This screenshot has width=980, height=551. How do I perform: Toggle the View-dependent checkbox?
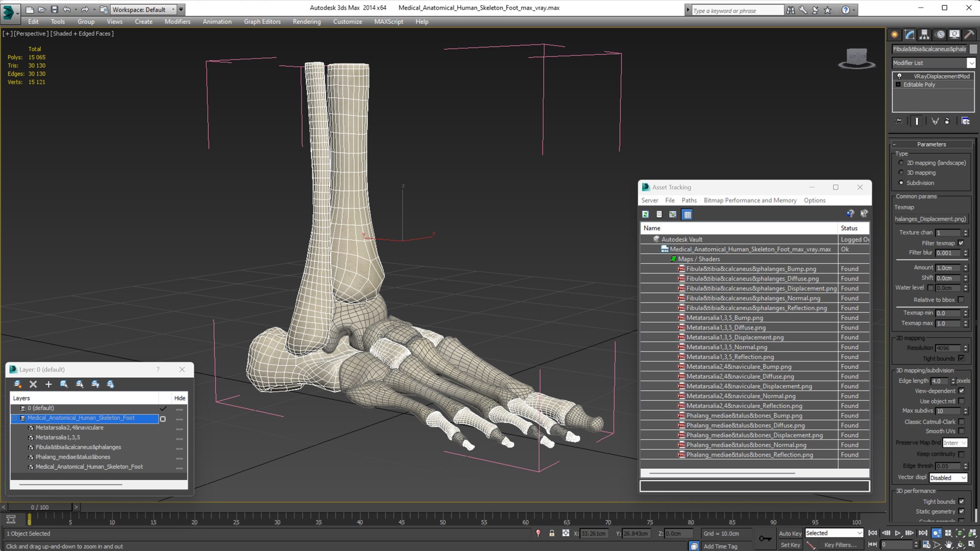coord(961,391)
